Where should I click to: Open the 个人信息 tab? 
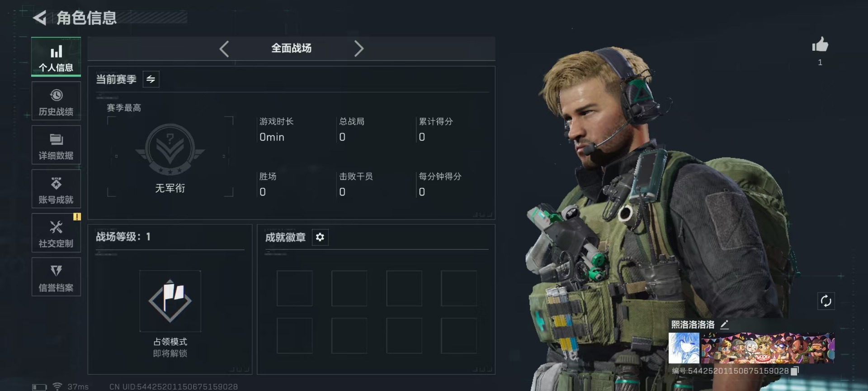point(56,57)
